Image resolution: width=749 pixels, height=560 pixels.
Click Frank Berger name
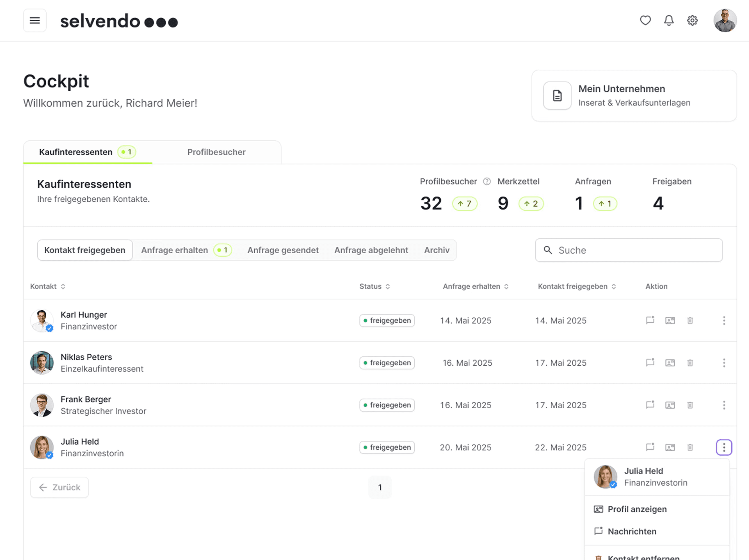tap(86, 400)
